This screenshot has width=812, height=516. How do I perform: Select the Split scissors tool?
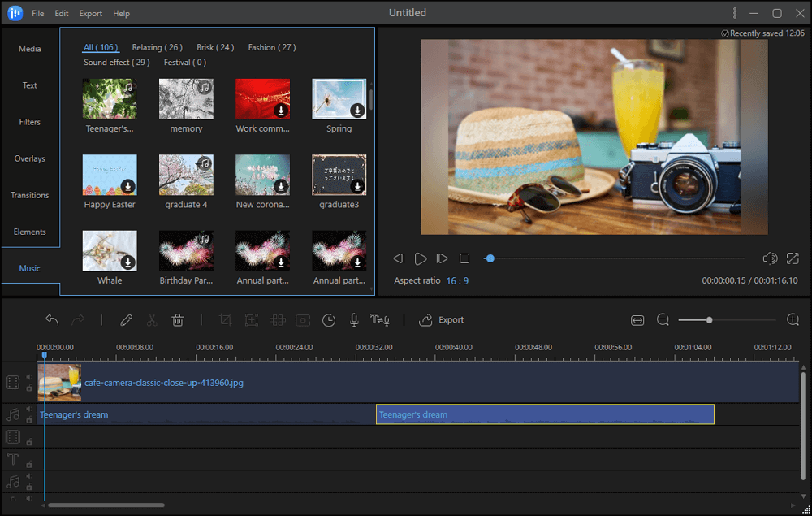click(152, 320)
